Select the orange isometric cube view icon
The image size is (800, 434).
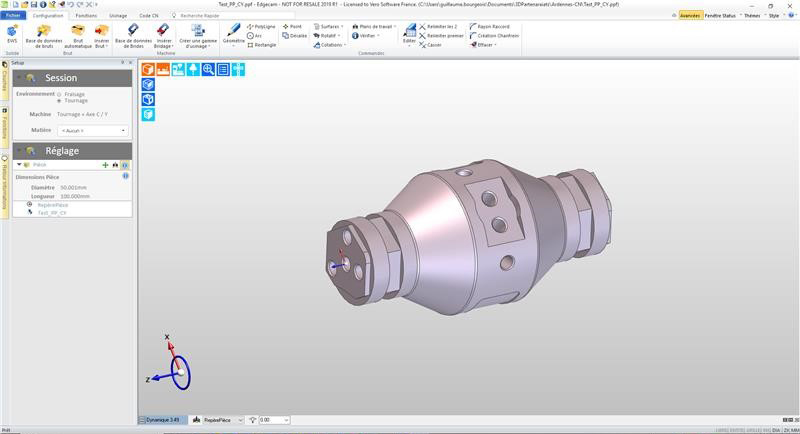click(147, 69)
